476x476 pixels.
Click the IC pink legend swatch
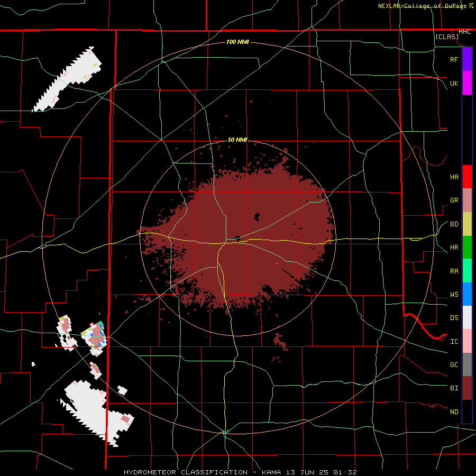tap(467, 341)
